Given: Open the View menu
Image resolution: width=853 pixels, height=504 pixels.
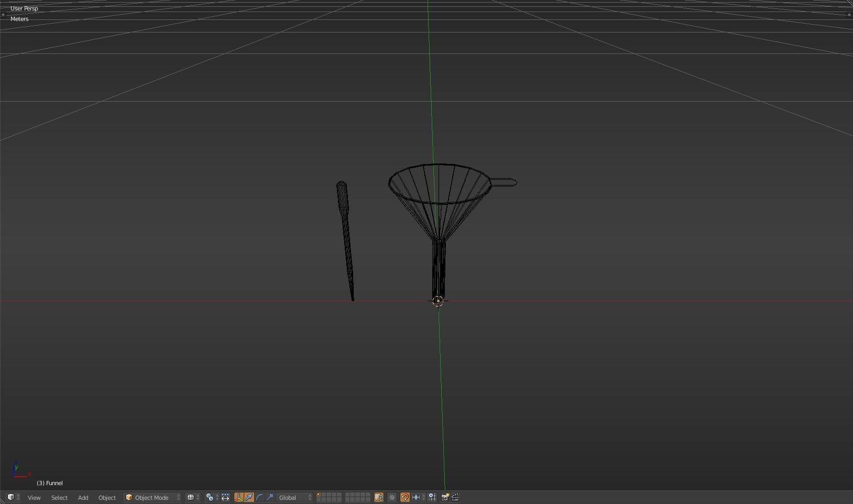Looking at the screenshot, I should (34, 497).
